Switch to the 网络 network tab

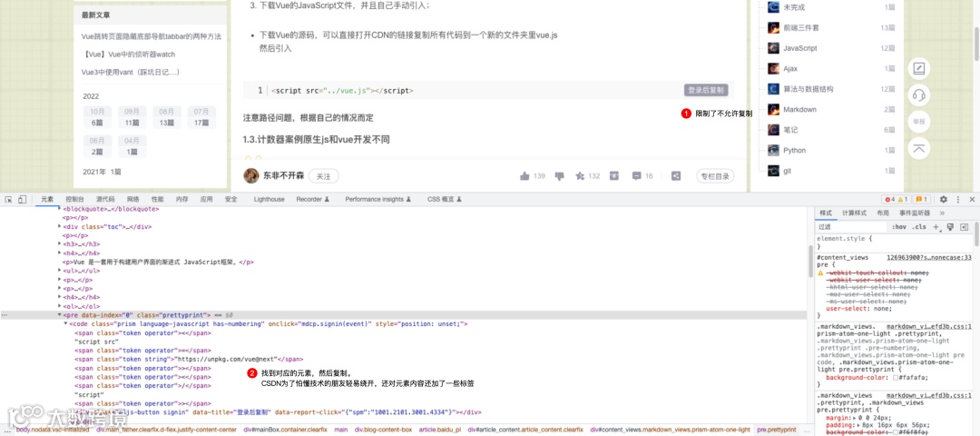coord(133,199)
